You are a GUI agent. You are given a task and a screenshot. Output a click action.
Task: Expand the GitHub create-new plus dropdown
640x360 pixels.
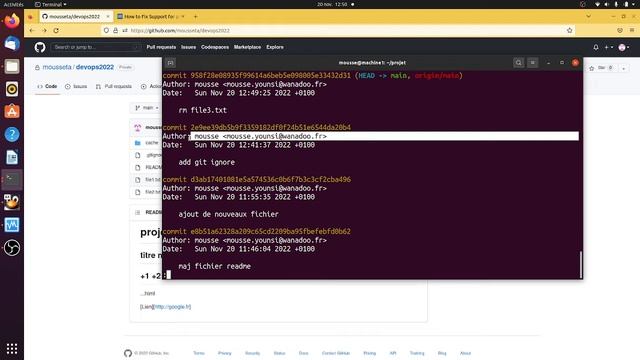pyautogui.click(x=609, y=47)
